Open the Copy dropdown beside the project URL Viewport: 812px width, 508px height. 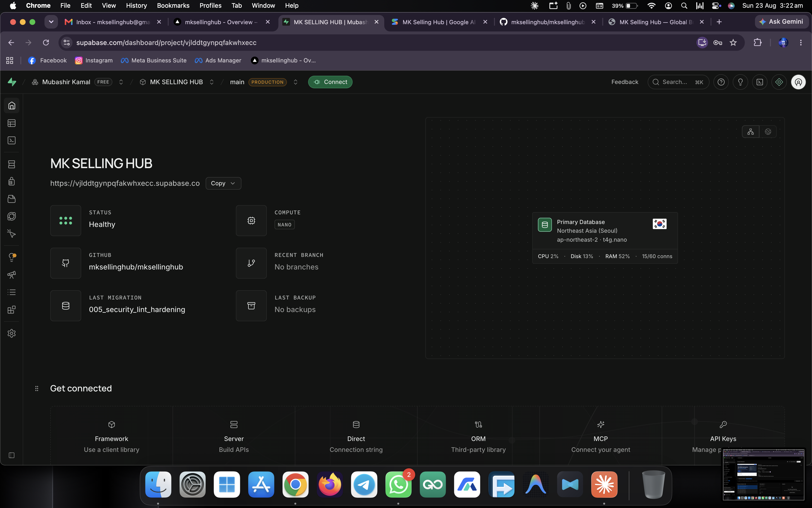point(223,183)
